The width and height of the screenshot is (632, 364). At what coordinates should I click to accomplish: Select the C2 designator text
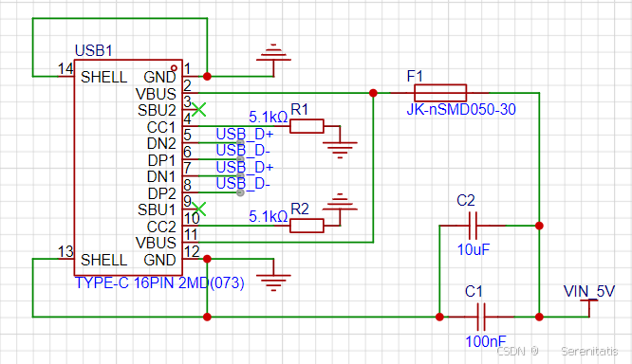(466, 200)
